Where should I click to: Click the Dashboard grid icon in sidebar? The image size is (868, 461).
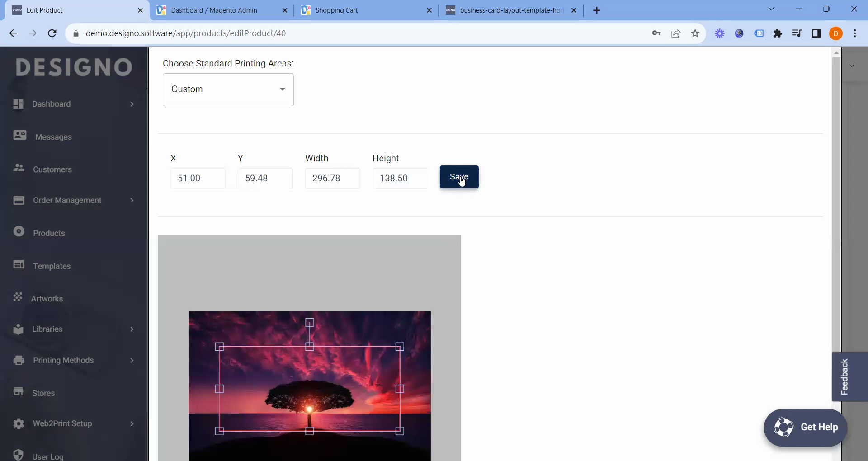point(18,104)
